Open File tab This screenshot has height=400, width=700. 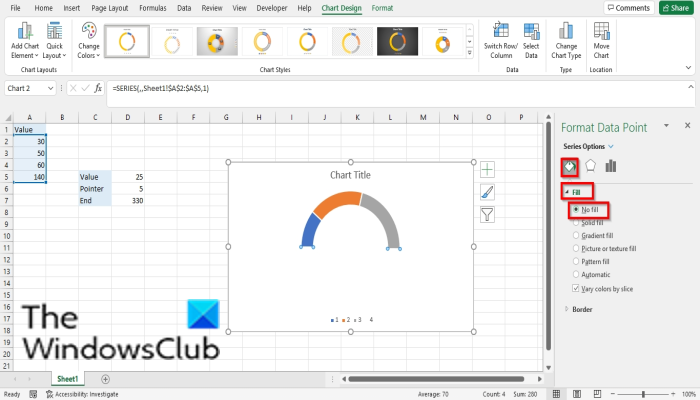point(15,8)
